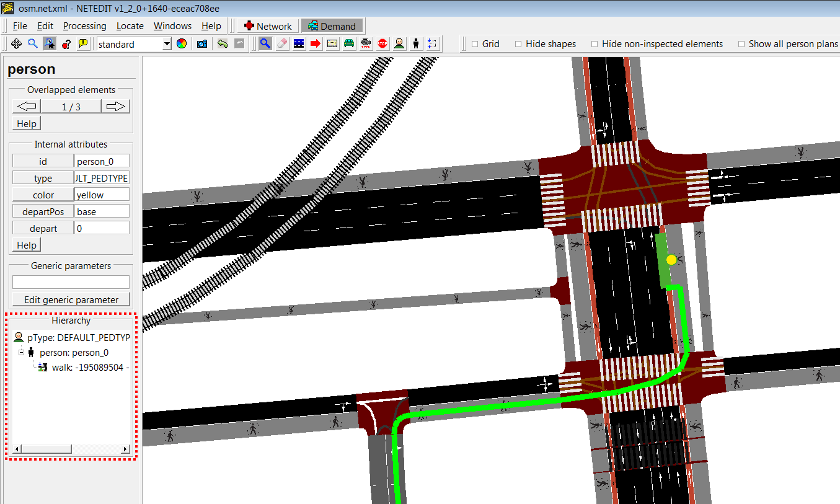Select the eraser delete mode
The width and height of the screenshot is (840, 504).
(282, 44)
